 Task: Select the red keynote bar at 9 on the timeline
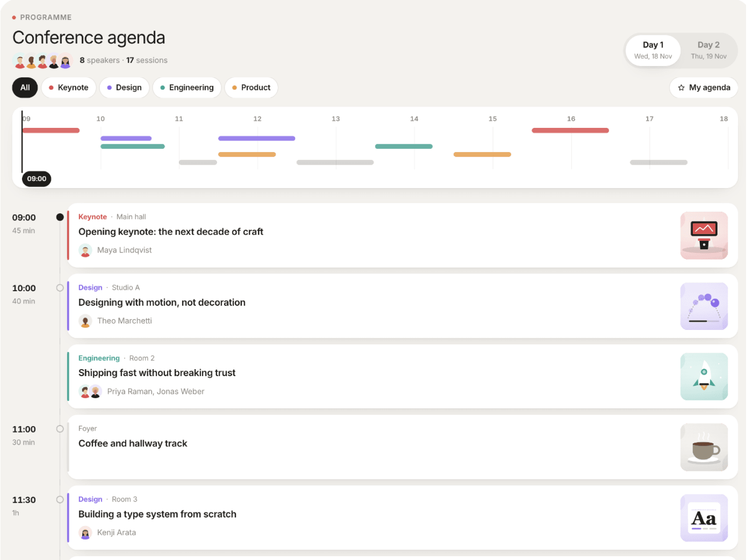pos(51,131)
